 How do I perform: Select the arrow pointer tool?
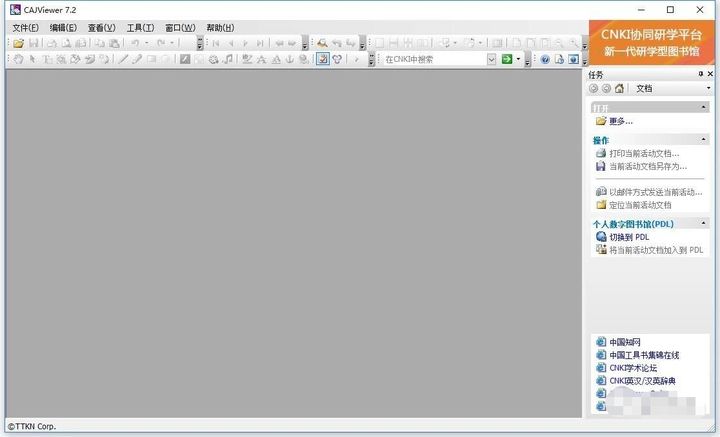point(32,59)
